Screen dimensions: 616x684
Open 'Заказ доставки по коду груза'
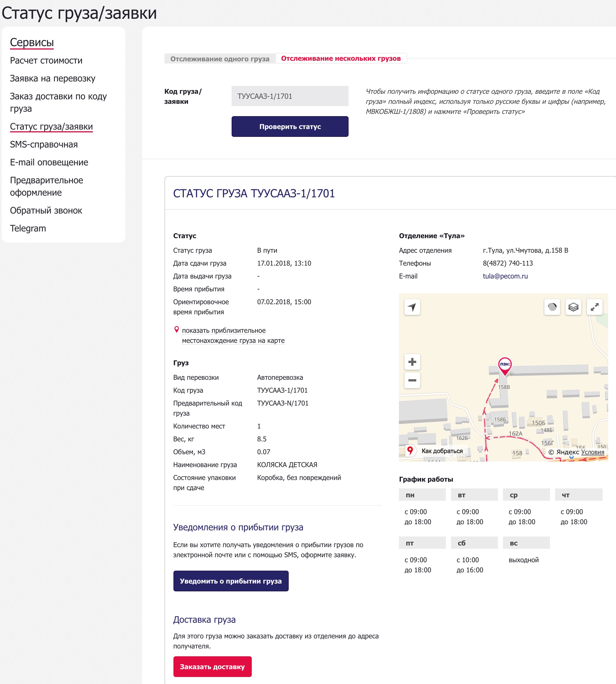(x=58, y=103)
